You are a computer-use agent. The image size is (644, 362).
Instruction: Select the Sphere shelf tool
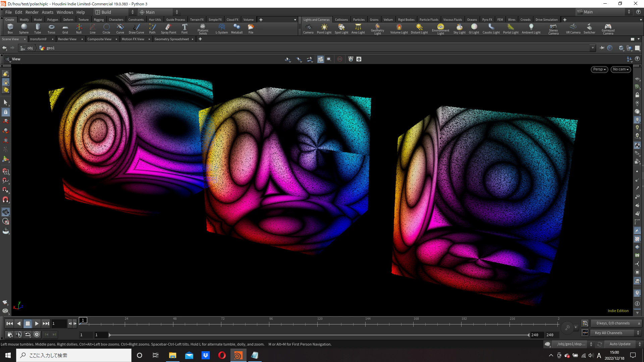(x=24, y=29)
